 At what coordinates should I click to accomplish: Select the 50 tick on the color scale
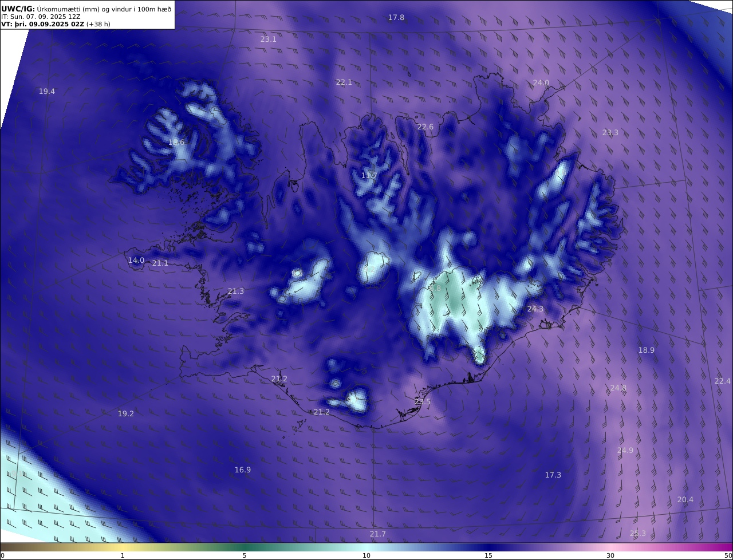point(728,555)
